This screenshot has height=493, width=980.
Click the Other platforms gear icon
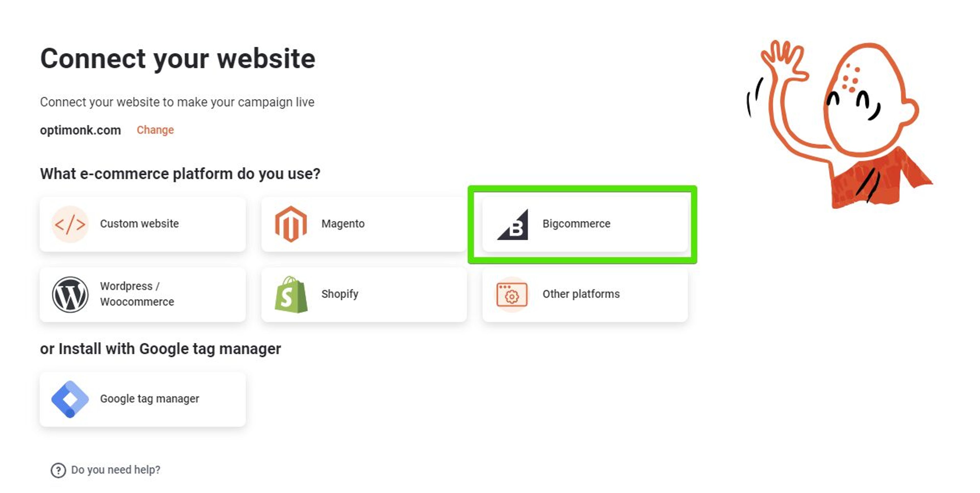pyautogui.click(x=511, y=294)
